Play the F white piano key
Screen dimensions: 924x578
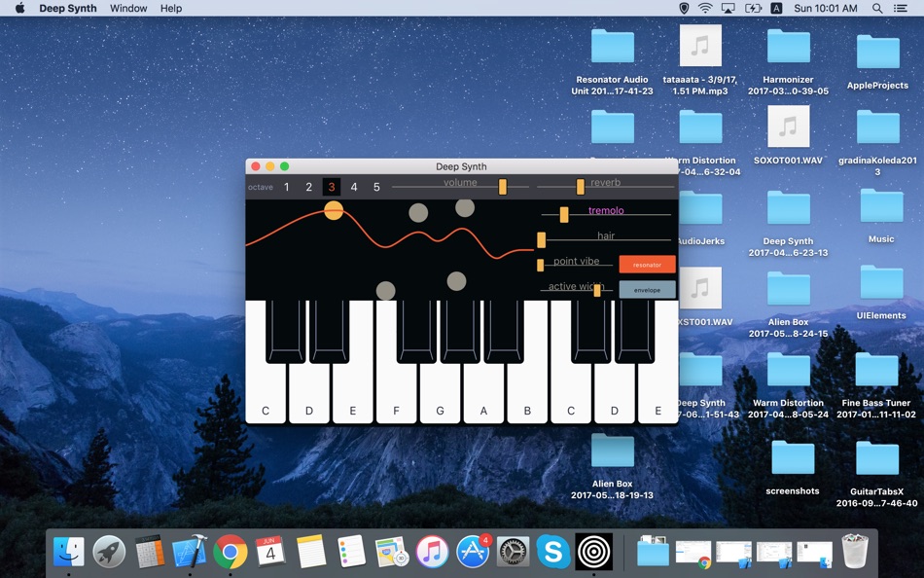coord(396,392)
